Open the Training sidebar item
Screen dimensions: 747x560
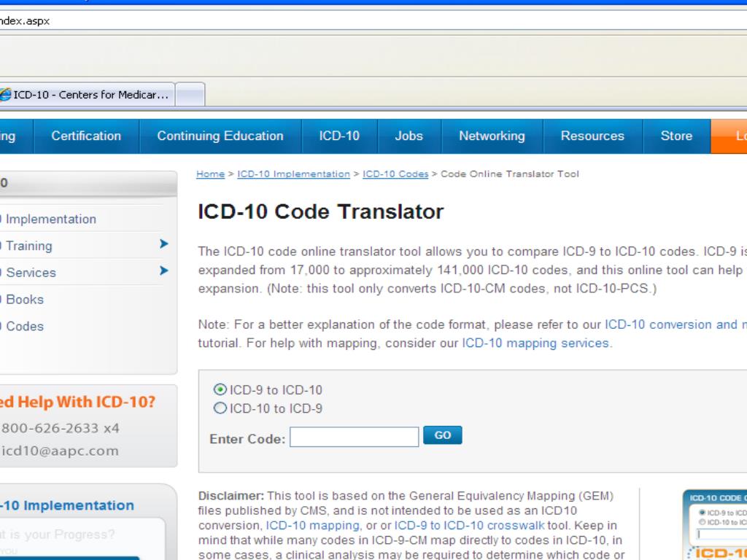point(26,246)
